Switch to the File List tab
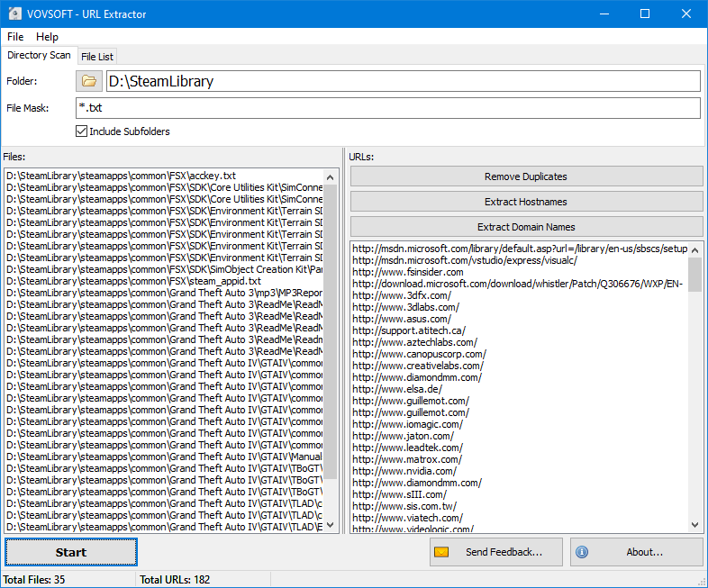Image resolution: width=708 pixels, height=588 pixels. tap(97, 57)
